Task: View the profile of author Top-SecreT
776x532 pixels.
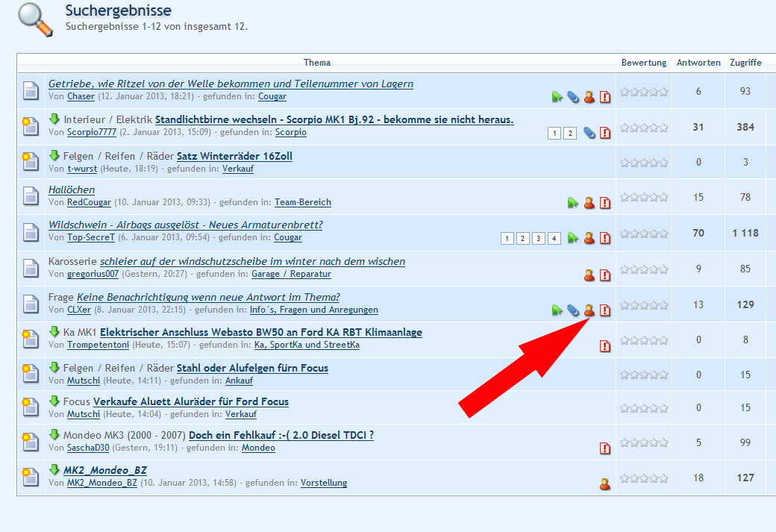Action: (91, 237)
